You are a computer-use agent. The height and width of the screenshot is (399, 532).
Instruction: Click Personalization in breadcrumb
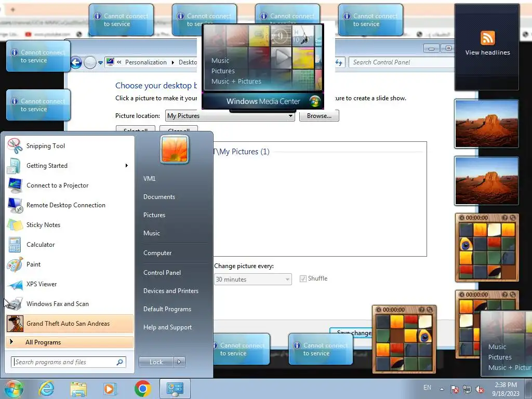point(146,62)
